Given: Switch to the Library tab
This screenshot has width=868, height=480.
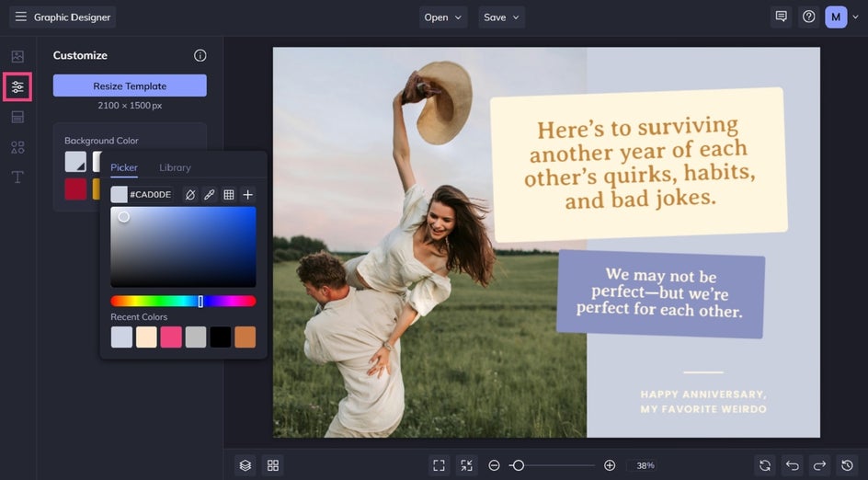Looking at the screenshot, I should 175,167.
